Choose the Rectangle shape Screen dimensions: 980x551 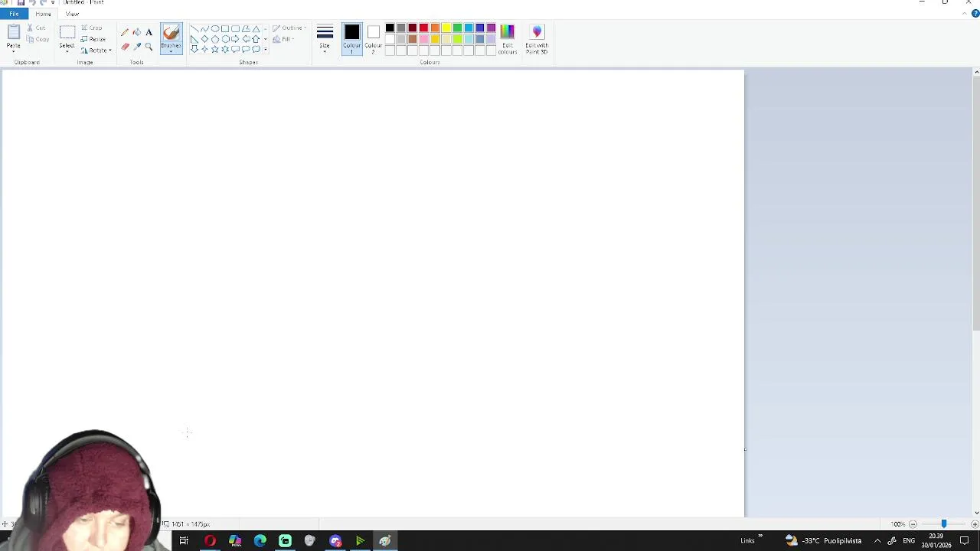(225, 28)
